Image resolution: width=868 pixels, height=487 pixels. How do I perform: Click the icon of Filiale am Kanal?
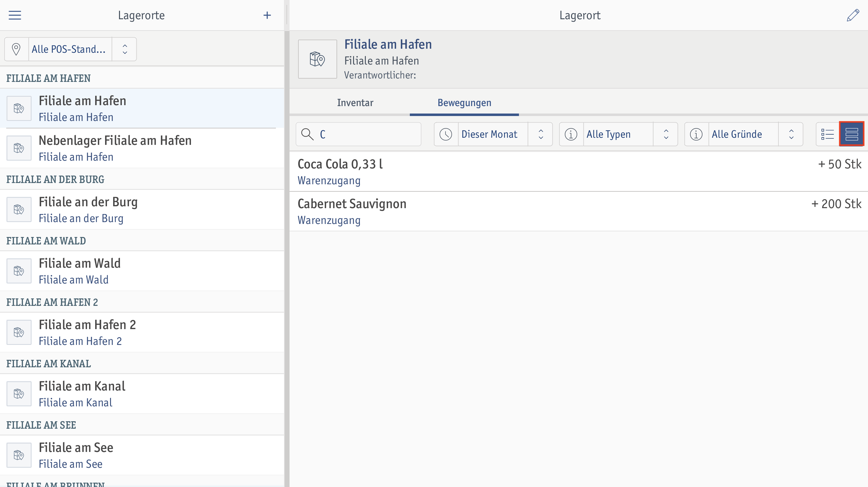19,394
